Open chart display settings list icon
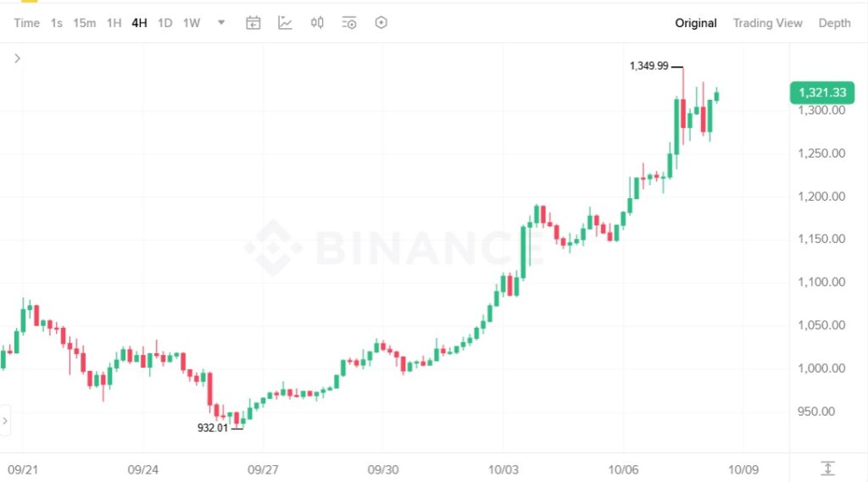 tap(349, 23)
